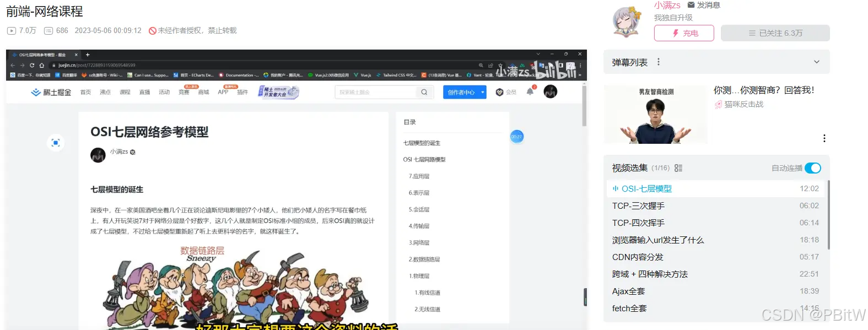Play the TCP-三次握手 episode

tap(716, 205)
